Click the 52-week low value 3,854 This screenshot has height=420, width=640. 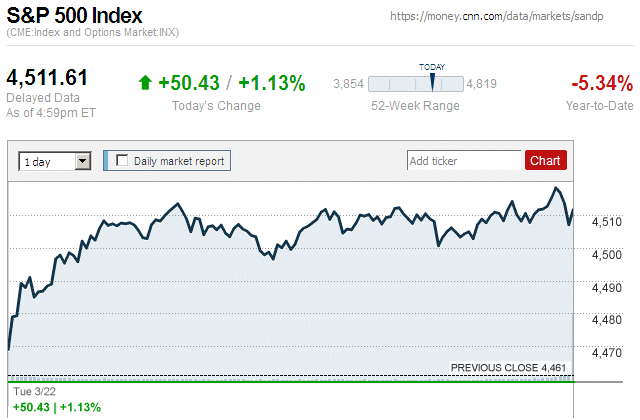(348, 83)
